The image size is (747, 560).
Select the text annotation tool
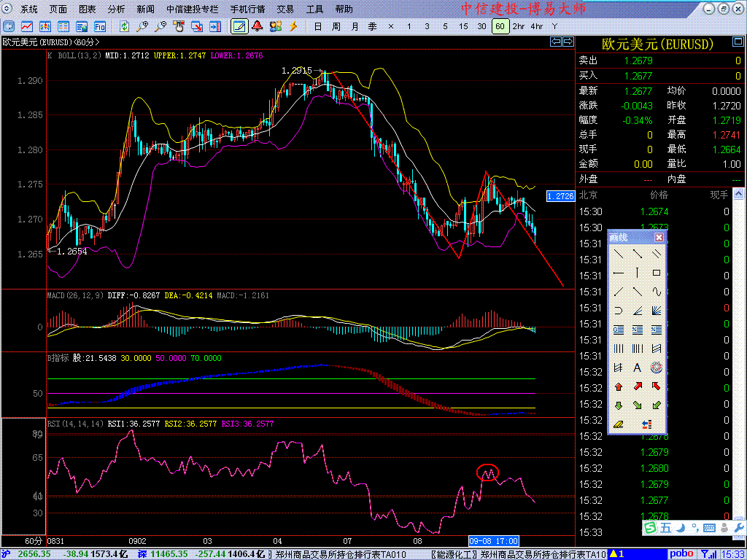(x=637, y=367)
